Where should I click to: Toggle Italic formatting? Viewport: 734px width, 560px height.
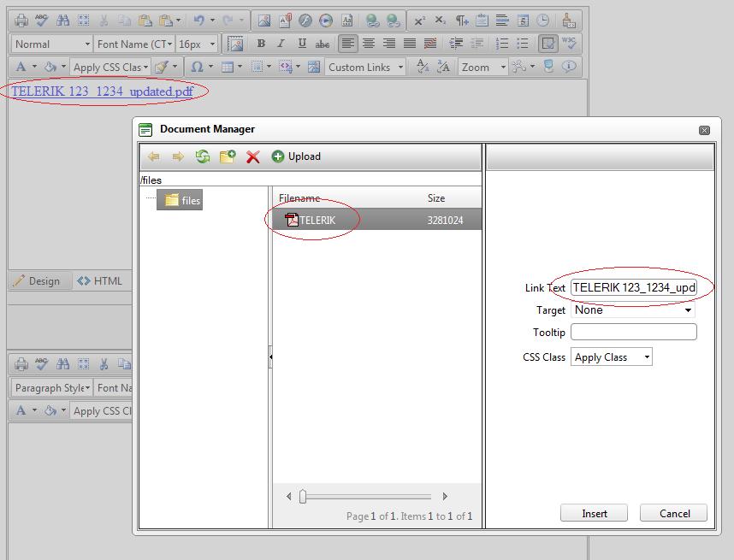(281, 44)
